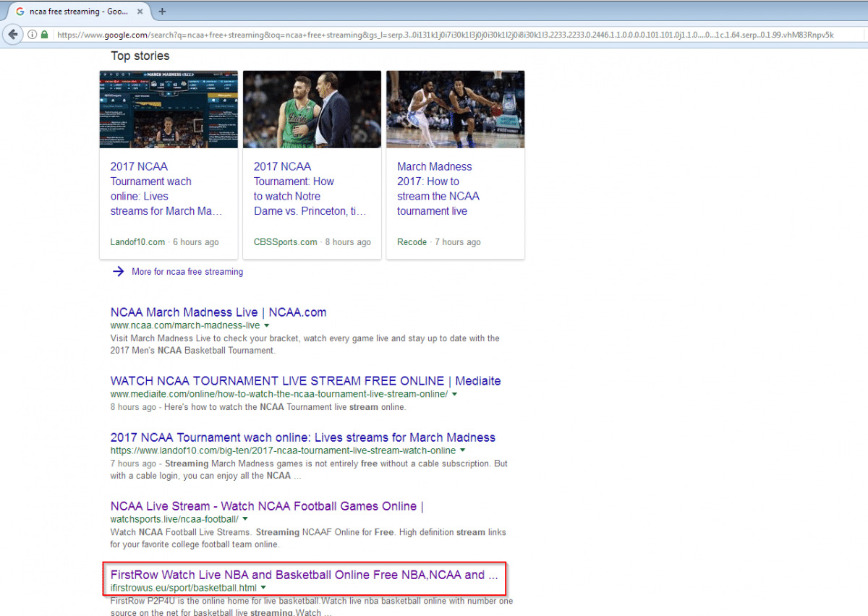Open dropdown arrow beside watchsports.live URL
This screenshot has height=616, width=868.
click(x=245, y=519)
